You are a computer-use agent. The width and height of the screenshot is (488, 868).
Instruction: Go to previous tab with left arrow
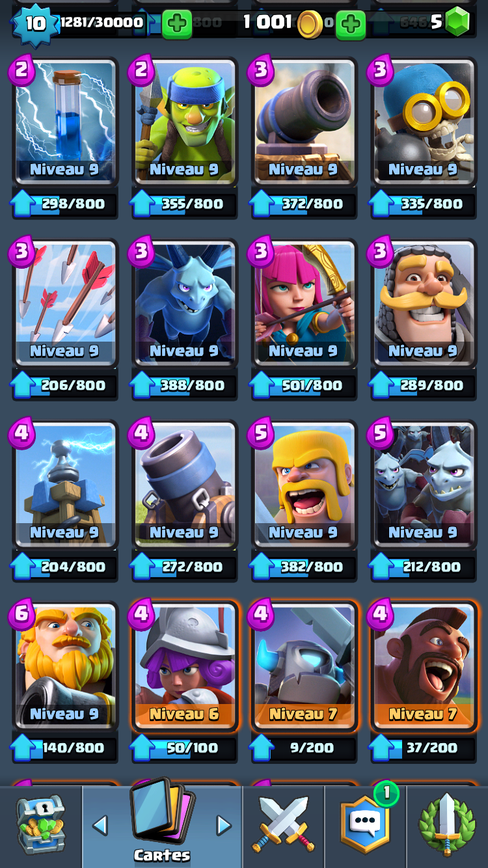100,826
